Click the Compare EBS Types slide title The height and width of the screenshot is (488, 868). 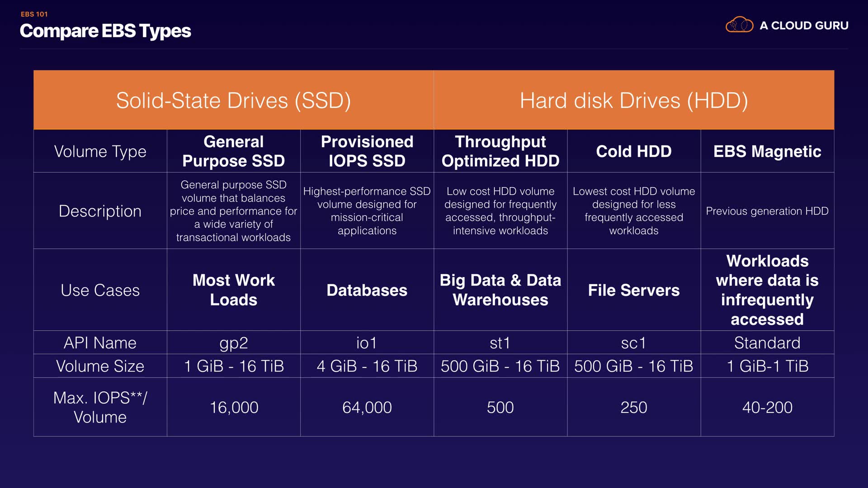click(105, 31)
